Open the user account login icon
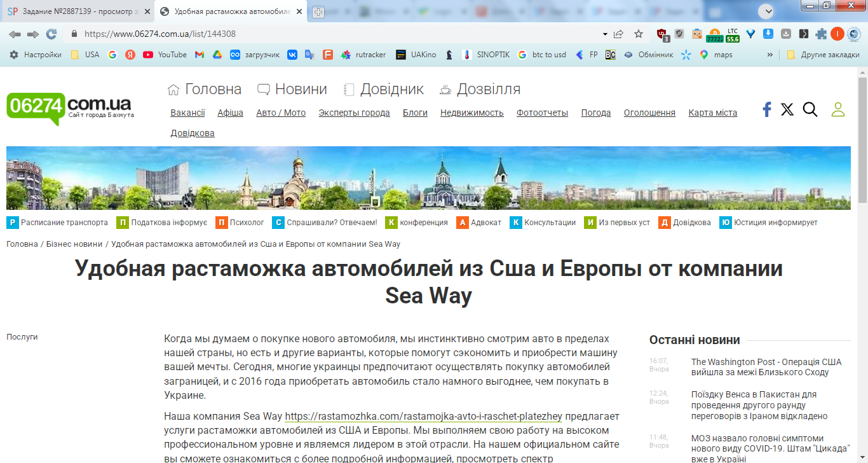 (838, 109)
